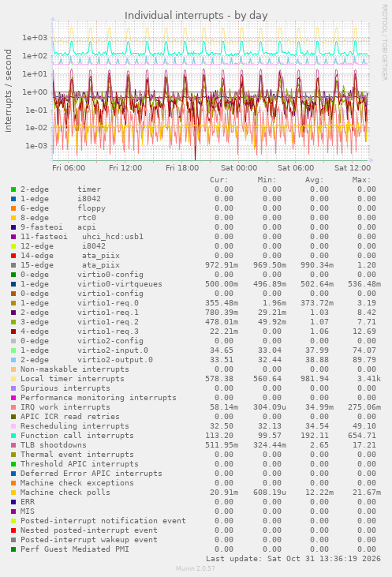Click the green swatch beside 2-edge timer

point(13,189)
